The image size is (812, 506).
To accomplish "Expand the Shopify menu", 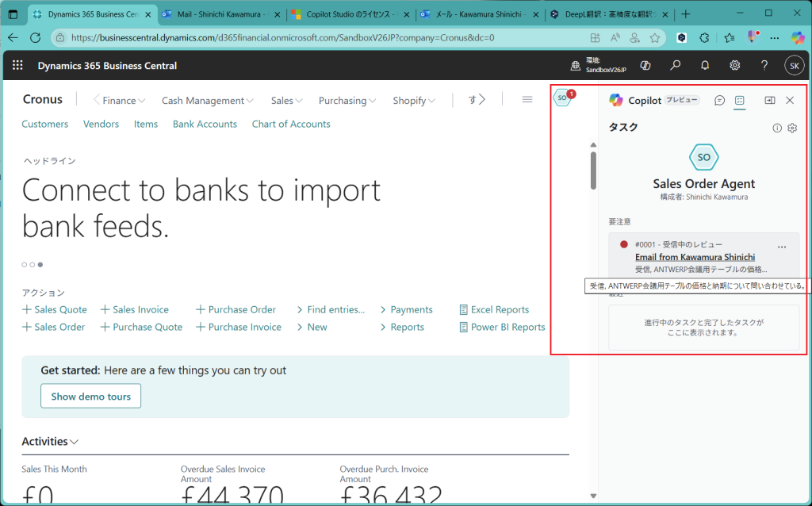I will point(414,101).
